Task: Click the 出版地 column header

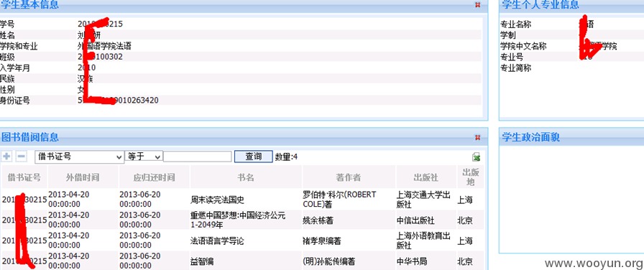Action: [471, 177]
